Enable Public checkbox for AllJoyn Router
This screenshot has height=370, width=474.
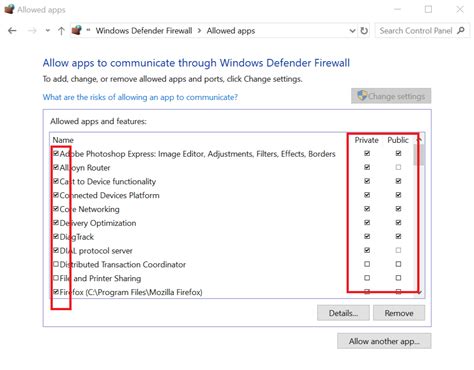click(x=398, y=167)
